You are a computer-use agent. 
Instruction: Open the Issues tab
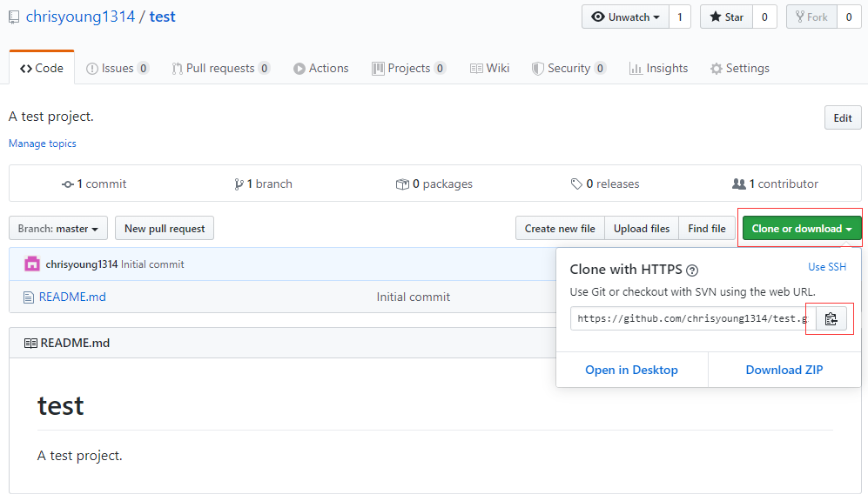click(x=118, y=68)
